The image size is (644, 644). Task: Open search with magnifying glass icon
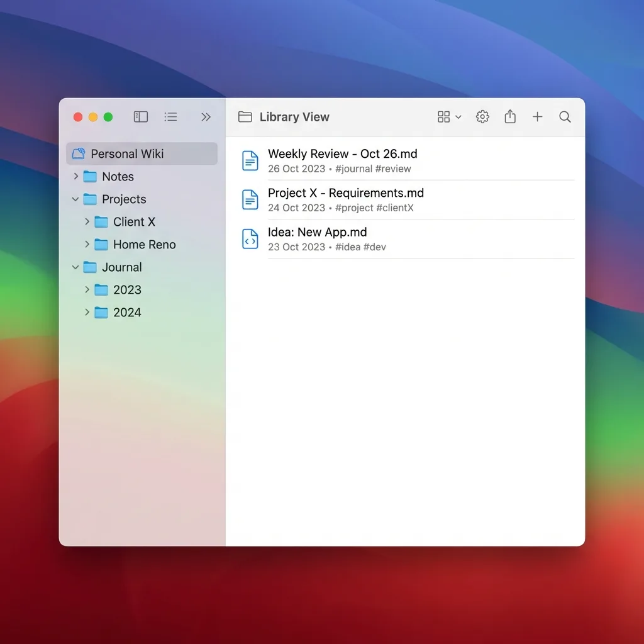click(565, 117)
